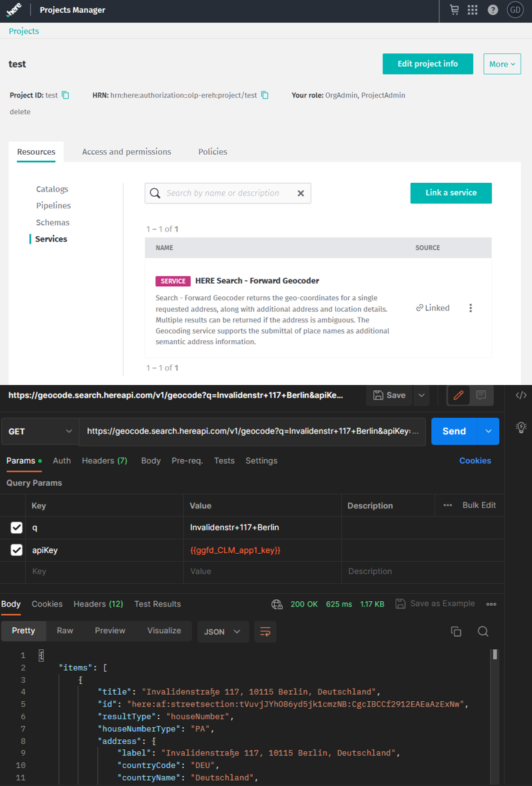
Task: Open the Projects breadcrumb link
Action: point(23,31)
